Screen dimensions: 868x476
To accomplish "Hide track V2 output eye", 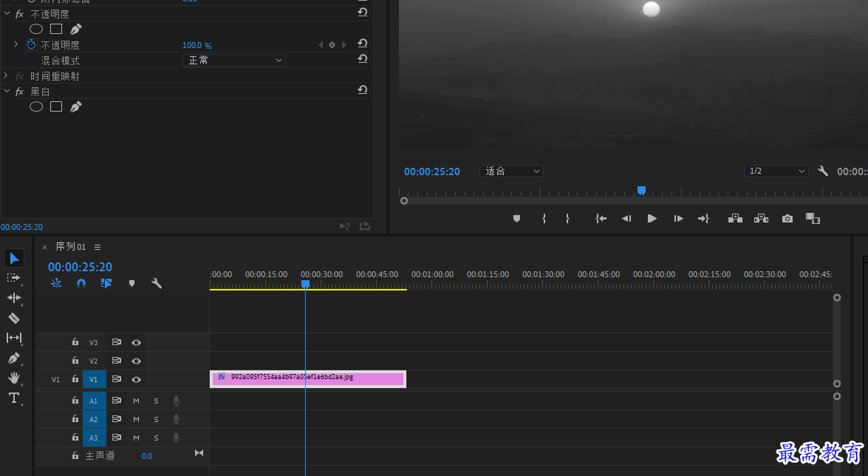I will (x=136, y=361).
